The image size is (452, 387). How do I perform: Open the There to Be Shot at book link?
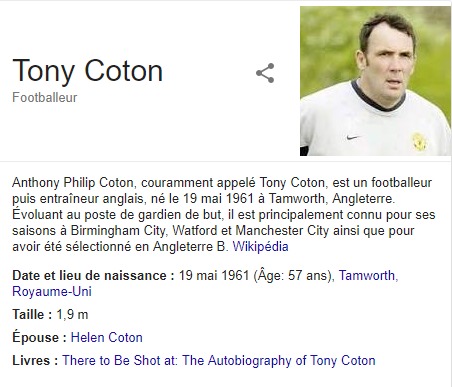(x=219, y=361)
